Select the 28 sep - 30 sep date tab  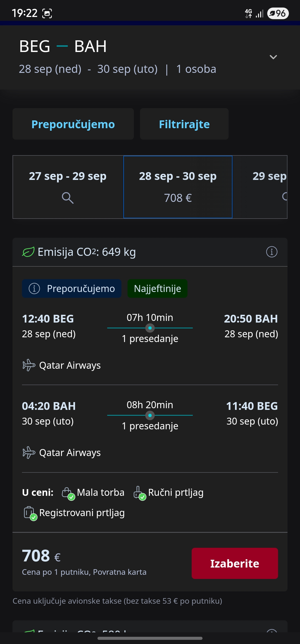click(x=178, y=187)
